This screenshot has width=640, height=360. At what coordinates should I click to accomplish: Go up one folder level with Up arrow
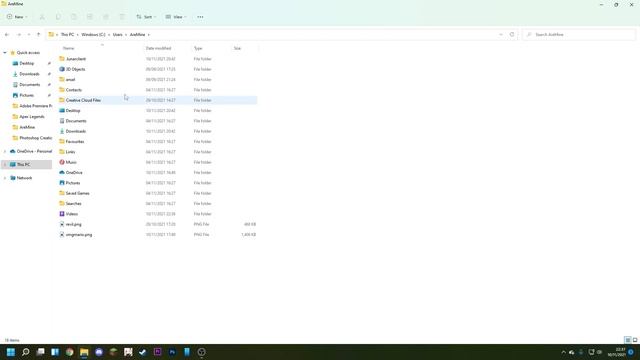pyautogui.click(x=38, y=35)
